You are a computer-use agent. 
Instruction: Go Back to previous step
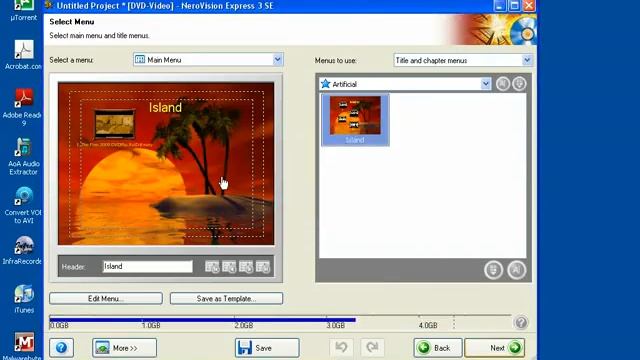coord(438,348)
